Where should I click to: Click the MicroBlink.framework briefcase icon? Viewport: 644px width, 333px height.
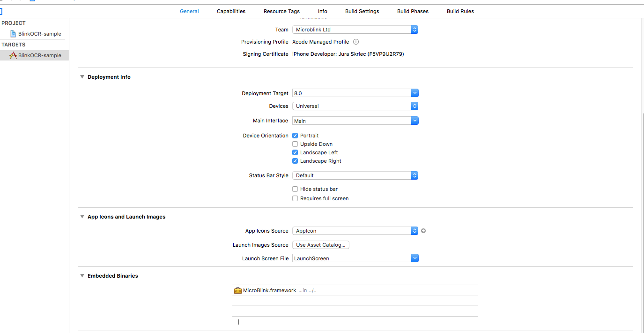click(238, 290)
